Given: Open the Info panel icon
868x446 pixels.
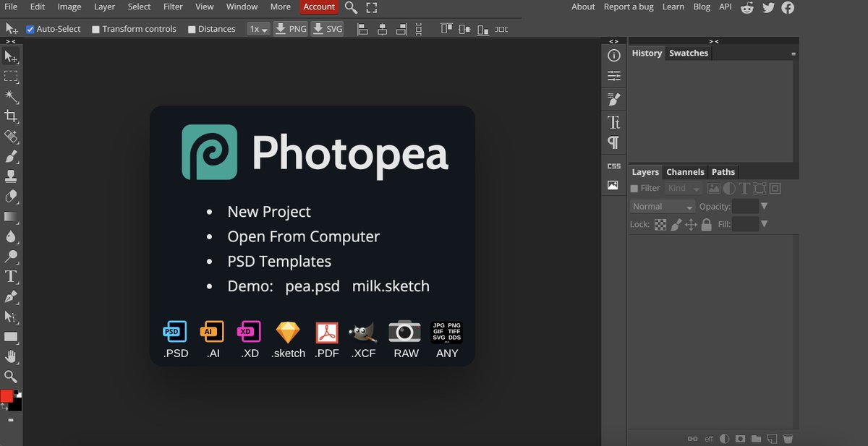Looking at the screenshot, I should (613, 56).
